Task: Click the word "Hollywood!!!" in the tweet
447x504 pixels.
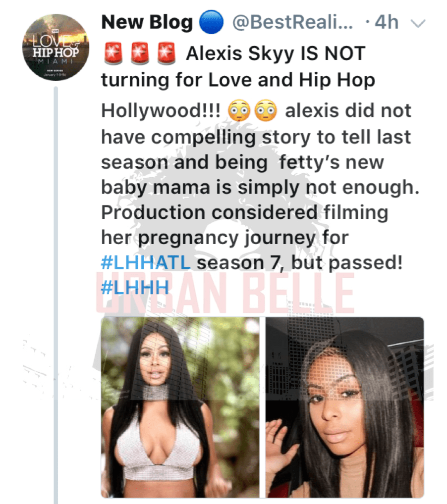Action: (x=161, y=111)
